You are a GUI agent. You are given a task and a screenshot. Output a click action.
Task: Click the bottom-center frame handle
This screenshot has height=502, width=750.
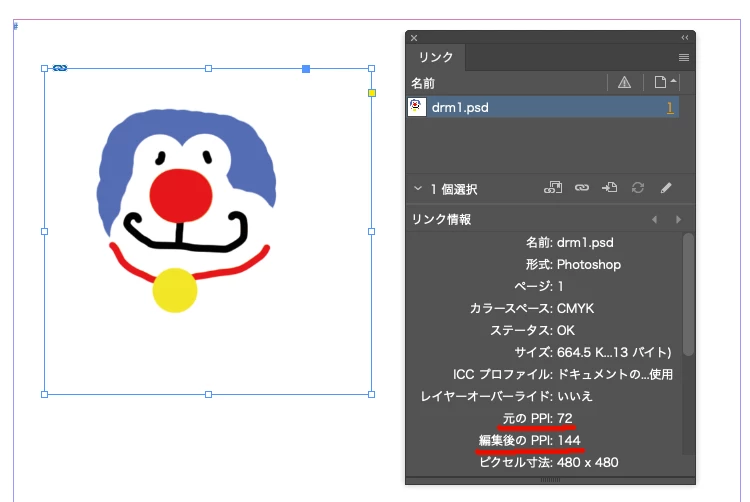pos(209,394)
